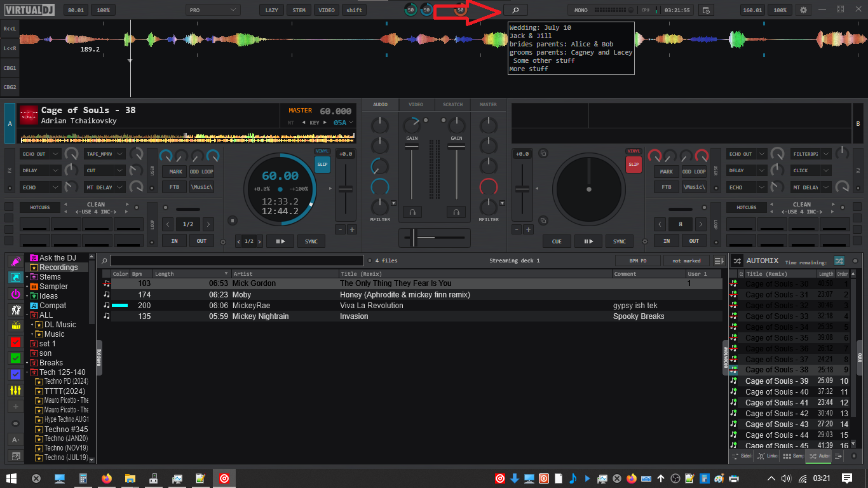Toggle the shift button in top bar

[354, 10]
